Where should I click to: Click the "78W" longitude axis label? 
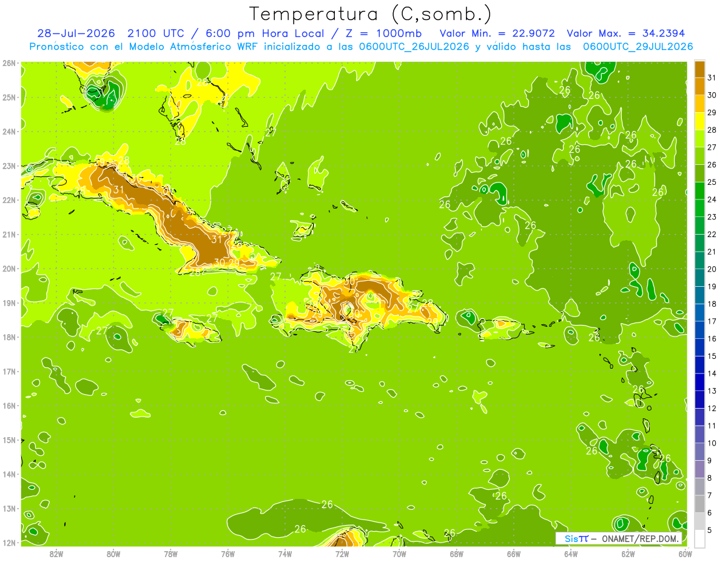point(170,554)
